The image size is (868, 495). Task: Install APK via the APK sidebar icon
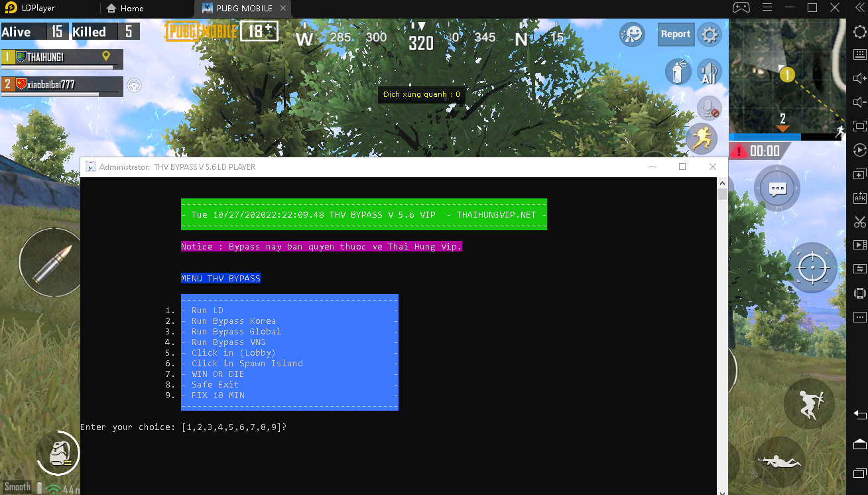[x=859, y=198]
